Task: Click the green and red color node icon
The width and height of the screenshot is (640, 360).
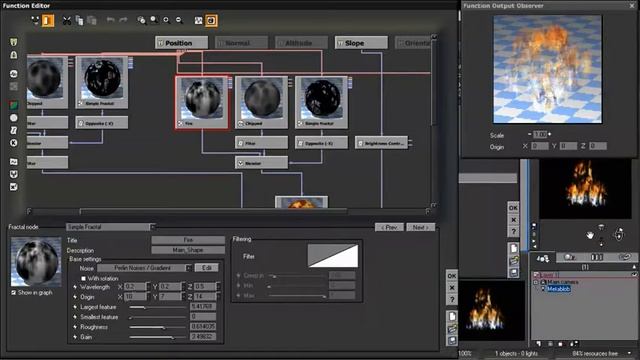Action: coord(13,105)
